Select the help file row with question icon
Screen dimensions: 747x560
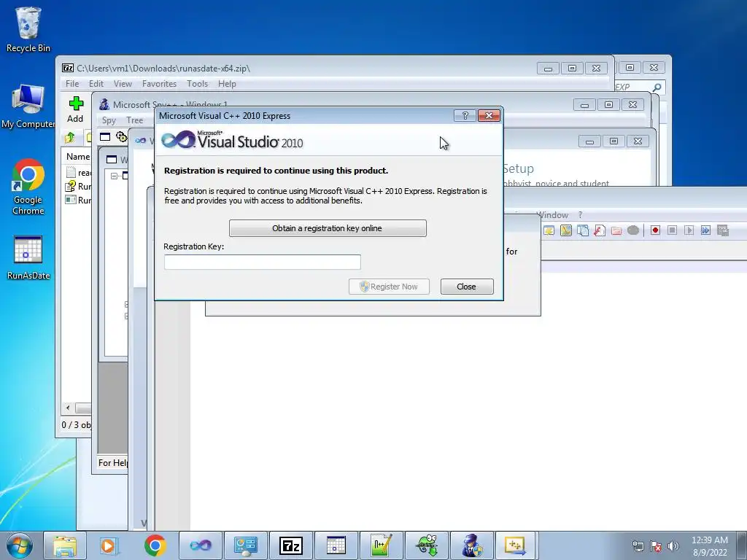click(x=79, y=186)
